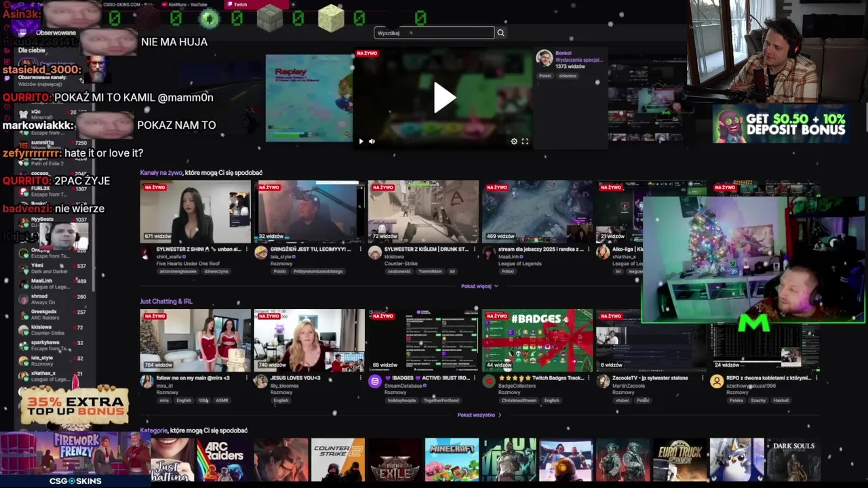The width and height of the screenshot is (868, 488).
Task: Open featured player settings gear
Action: pyautogui.click(x=514, y=142)
